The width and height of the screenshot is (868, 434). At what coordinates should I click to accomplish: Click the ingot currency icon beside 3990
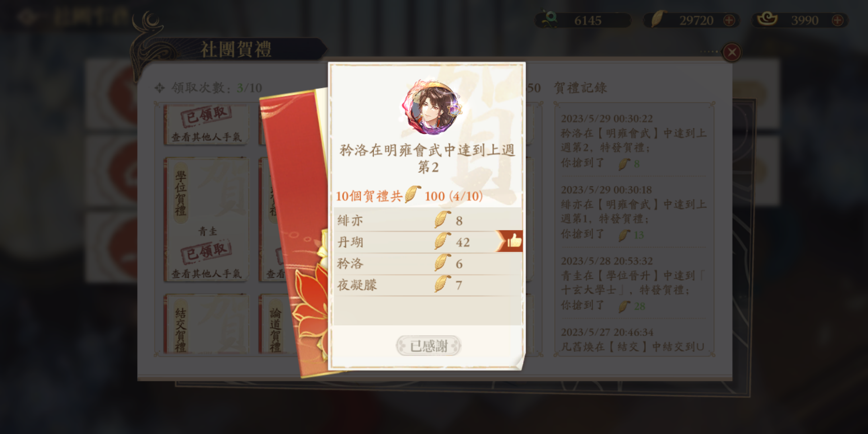click(767, 19)
